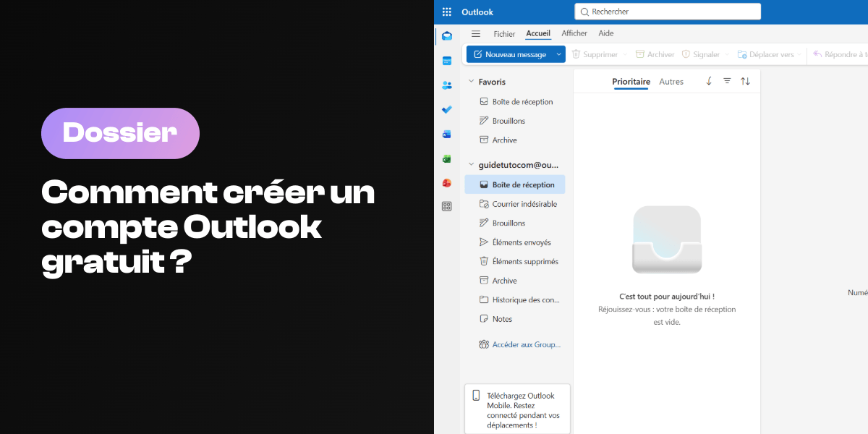Click Déplacer vers in the toolbar
The image size is (868, 434).
point(765,54)
